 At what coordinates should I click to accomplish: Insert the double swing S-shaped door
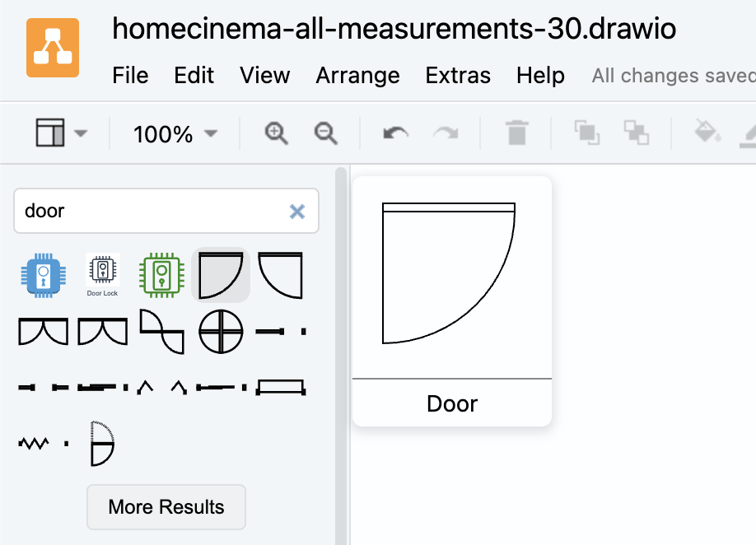(161, 332)
